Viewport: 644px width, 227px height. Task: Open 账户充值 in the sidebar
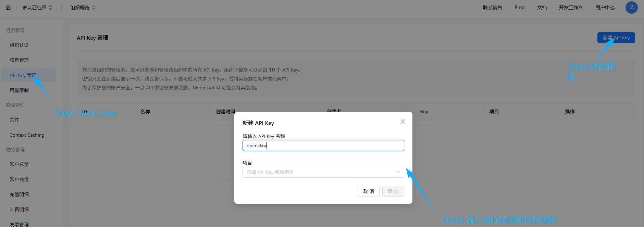(x=19, y=179)
